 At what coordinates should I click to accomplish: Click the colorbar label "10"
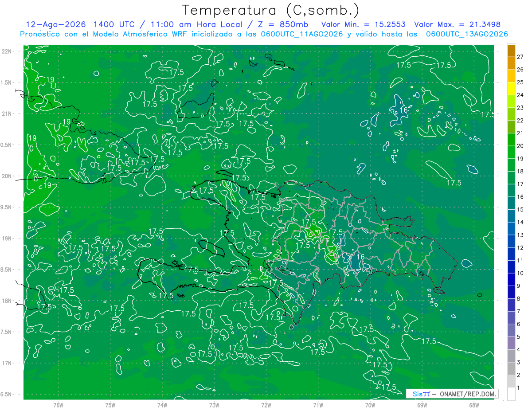pyautogui.click(x=520, y=273)
